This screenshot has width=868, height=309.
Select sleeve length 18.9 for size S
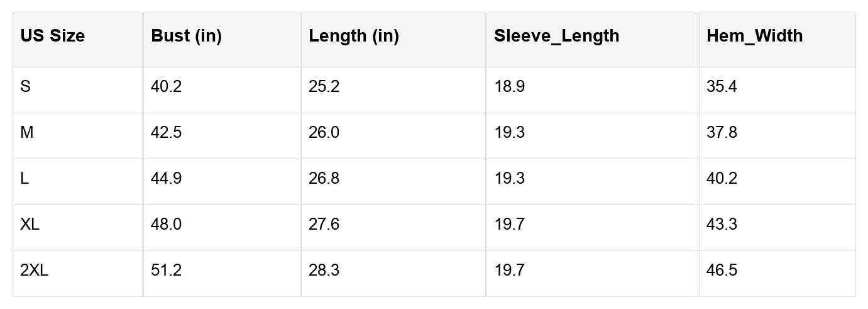tap(509, 87)
